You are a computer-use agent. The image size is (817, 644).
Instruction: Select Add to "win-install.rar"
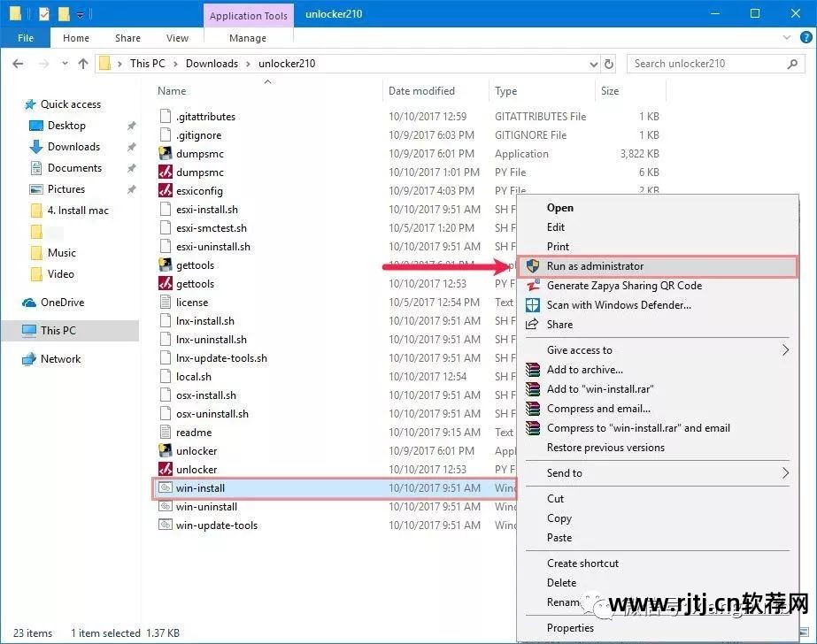pos(600,389)
